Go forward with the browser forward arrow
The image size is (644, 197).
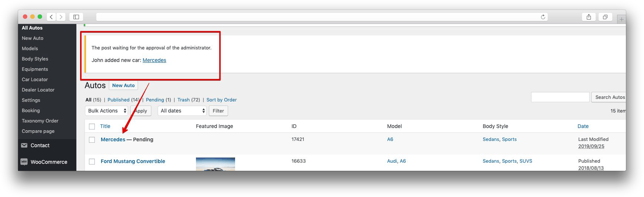tap(61, 17)
